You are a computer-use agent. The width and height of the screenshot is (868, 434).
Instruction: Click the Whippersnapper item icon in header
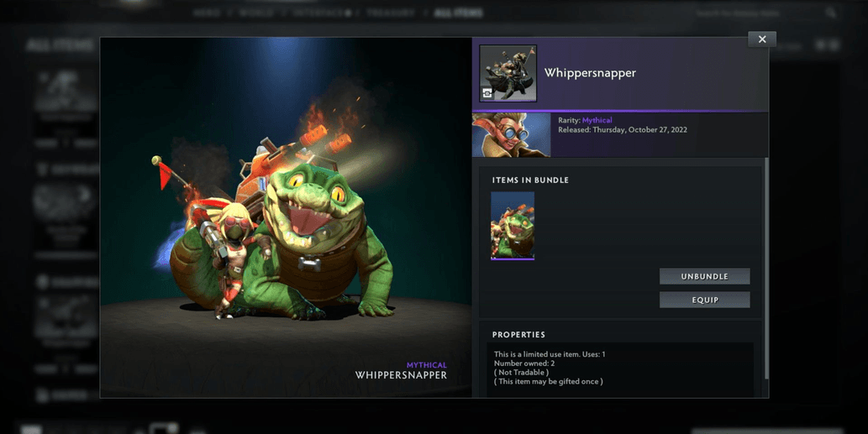pyautogui.click(x=508, y=73)
